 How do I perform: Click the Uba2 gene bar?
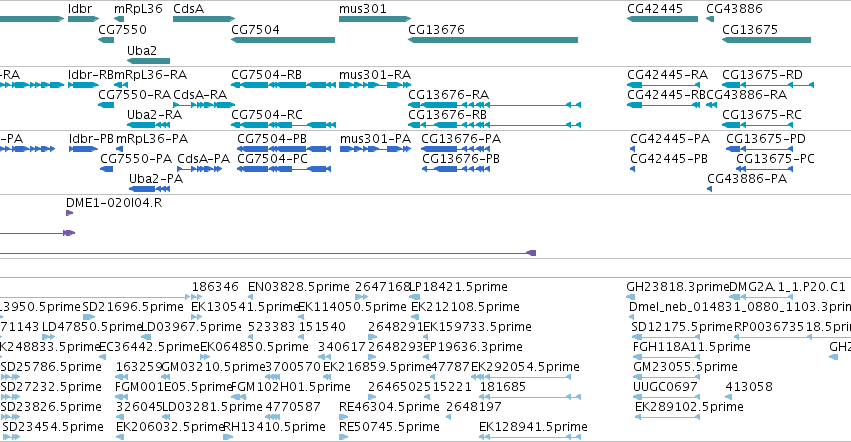pyautogui.click(x=148, y=61)
